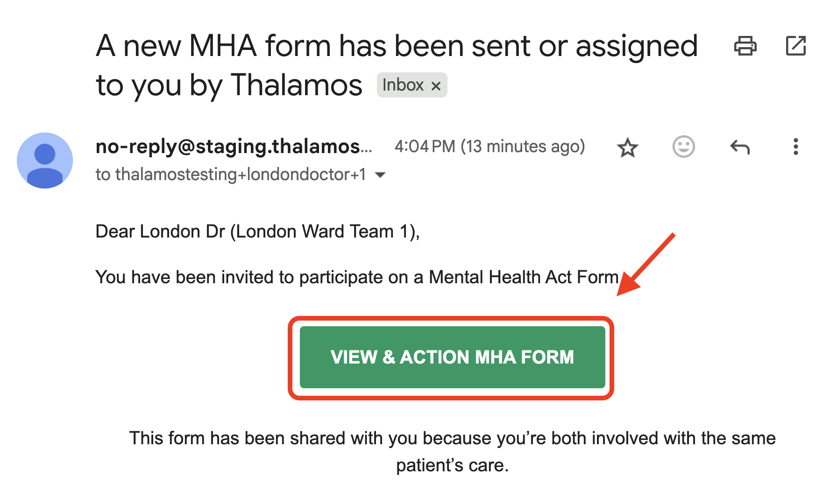Reply to the sender using arrow icon
Image resolution: width=837 pixels, height=504 pixels.
[x=740, y=147]
